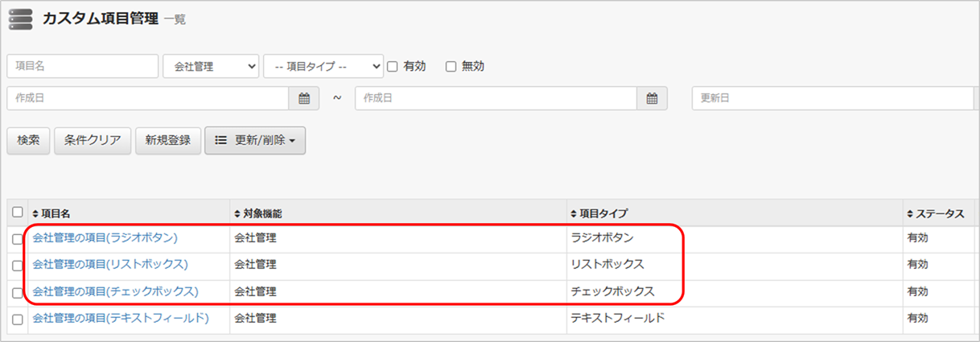Sort list by 対象機能 column

pos(257,213)
